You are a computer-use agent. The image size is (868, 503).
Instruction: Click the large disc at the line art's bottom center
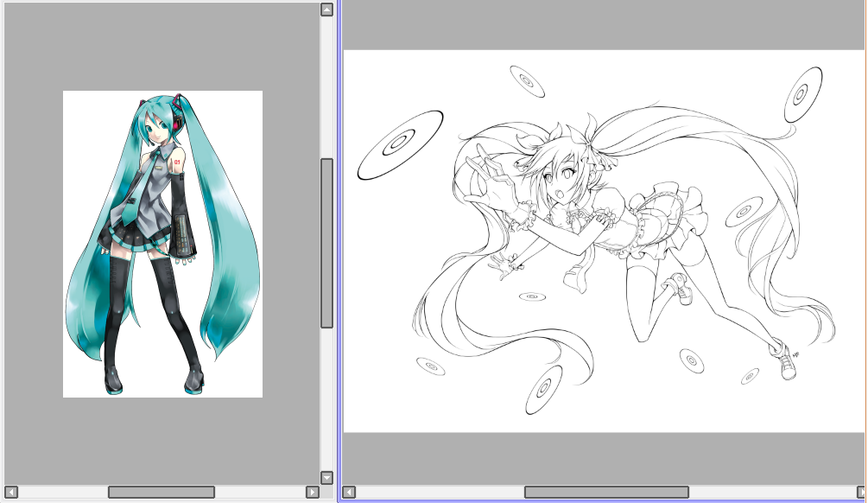click(x=542, y=391)
